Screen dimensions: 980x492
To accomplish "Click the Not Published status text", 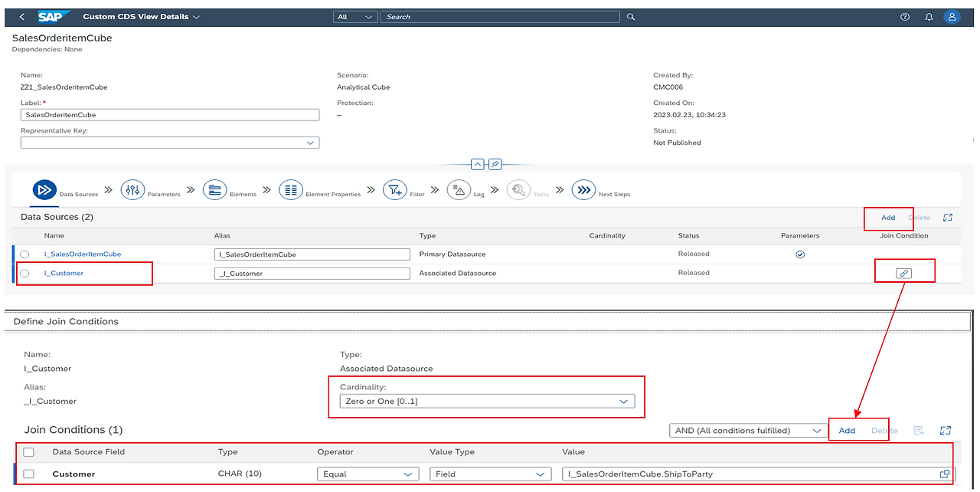I will [x=677, y=143].
